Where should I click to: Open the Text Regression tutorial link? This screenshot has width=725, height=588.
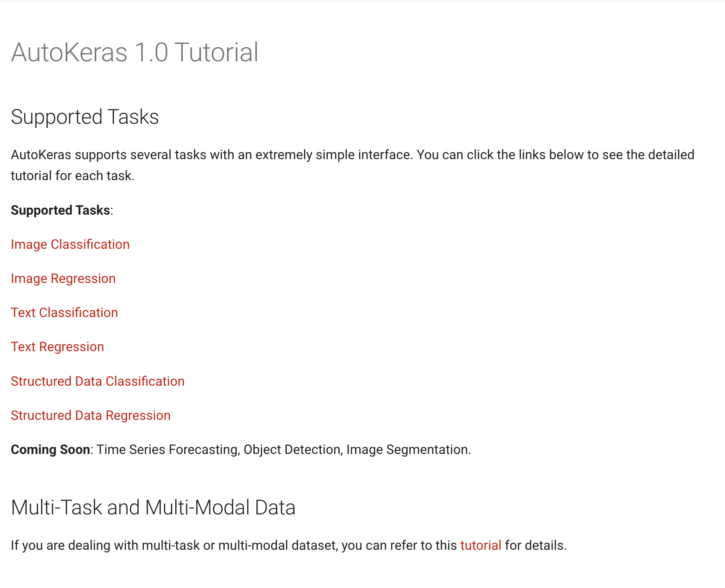58,347
